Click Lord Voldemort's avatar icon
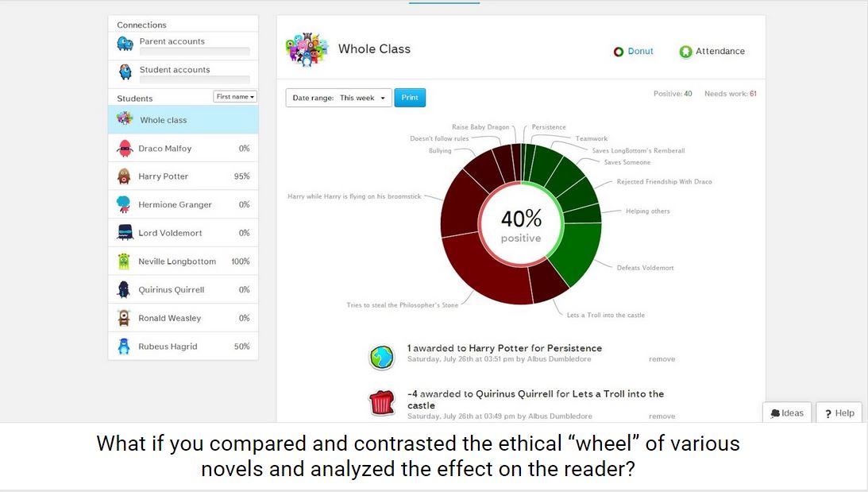The width and height of the screenshot is (868, 492). (x=124, y=233)
